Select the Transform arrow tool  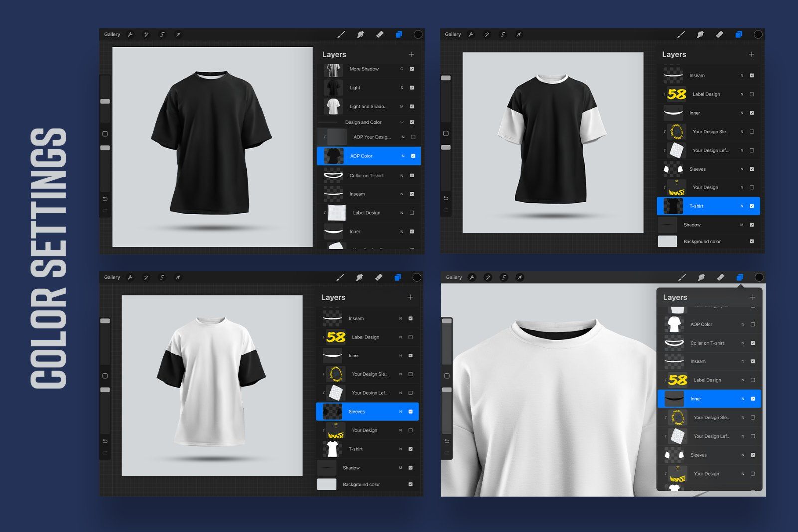tap(178, 34)
